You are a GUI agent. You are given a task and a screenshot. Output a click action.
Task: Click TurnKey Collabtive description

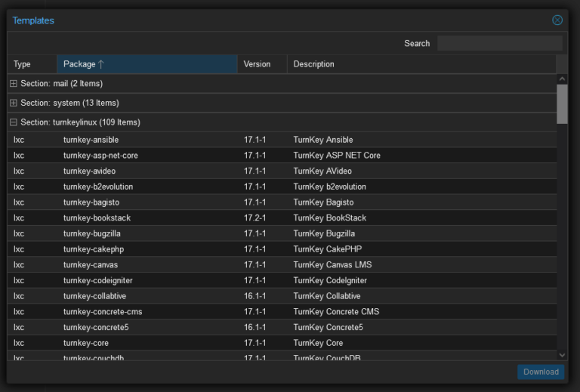click(x=326, y=296)
